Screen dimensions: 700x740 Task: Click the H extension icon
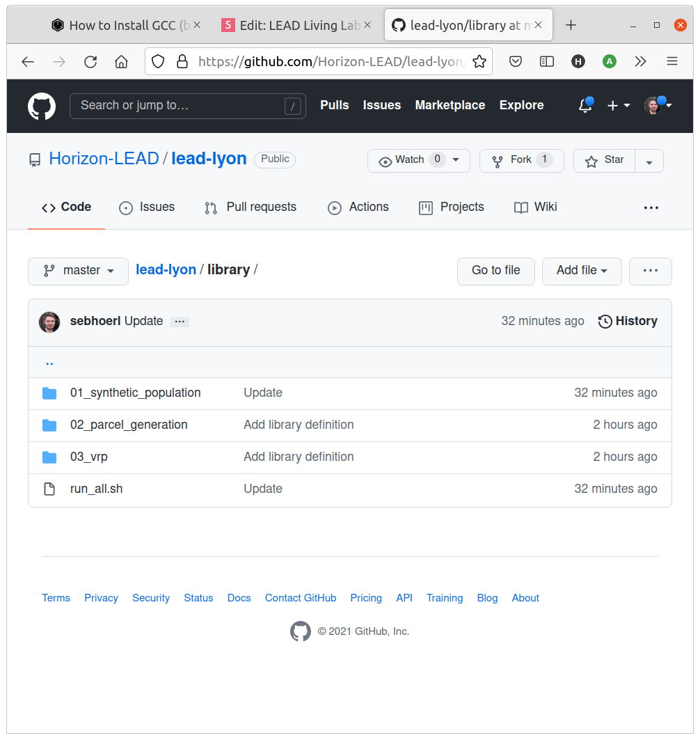tap(578, 61)
